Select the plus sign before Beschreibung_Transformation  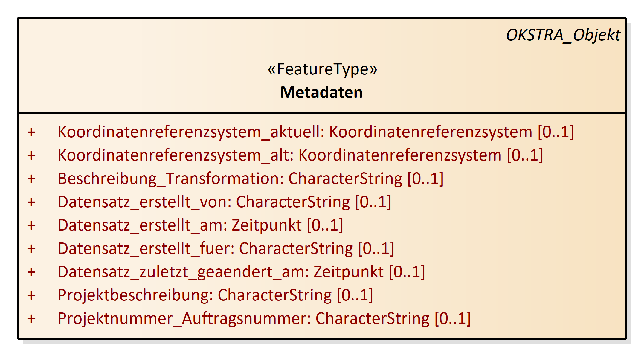pyautogui.click(x=31, y=179)
